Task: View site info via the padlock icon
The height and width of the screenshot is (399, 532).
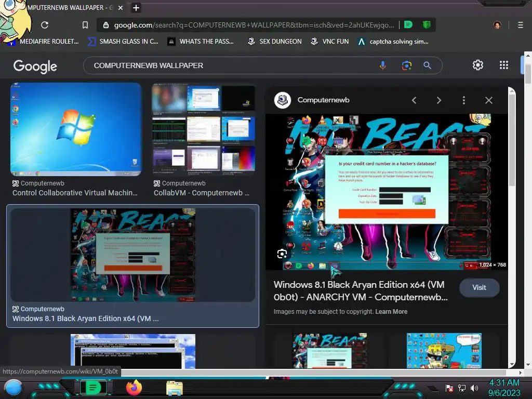Action: [106, 25]
